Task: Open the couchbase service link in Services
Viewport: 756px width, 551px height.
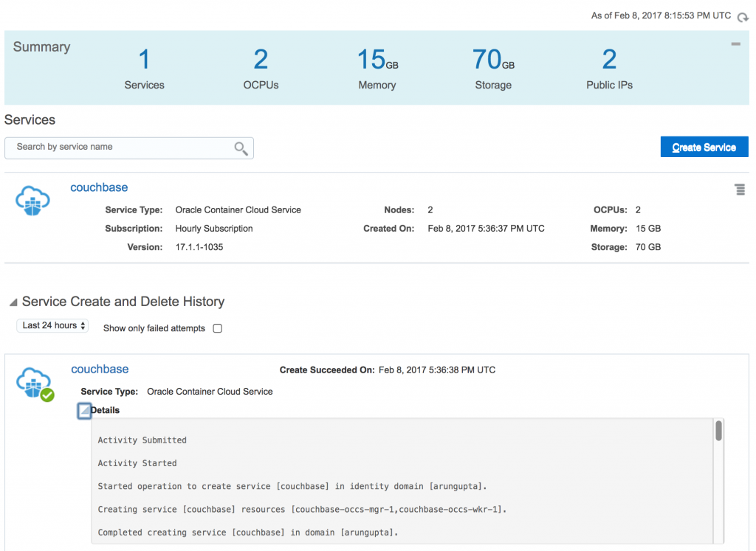Action: click(99, 187)
